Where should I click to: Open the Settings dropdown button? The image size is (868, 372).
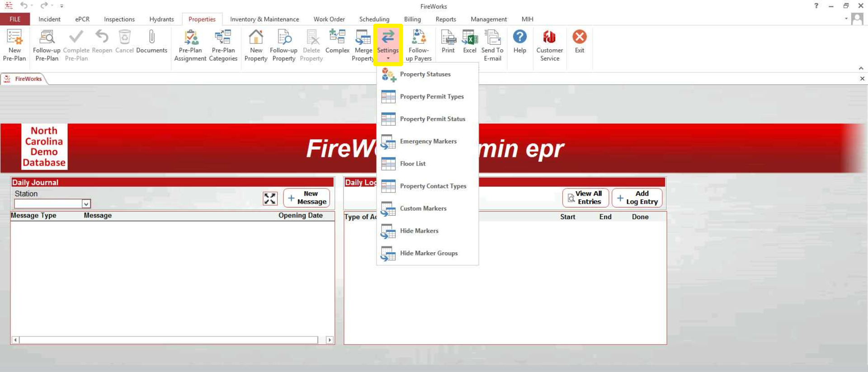coord(388,45)
